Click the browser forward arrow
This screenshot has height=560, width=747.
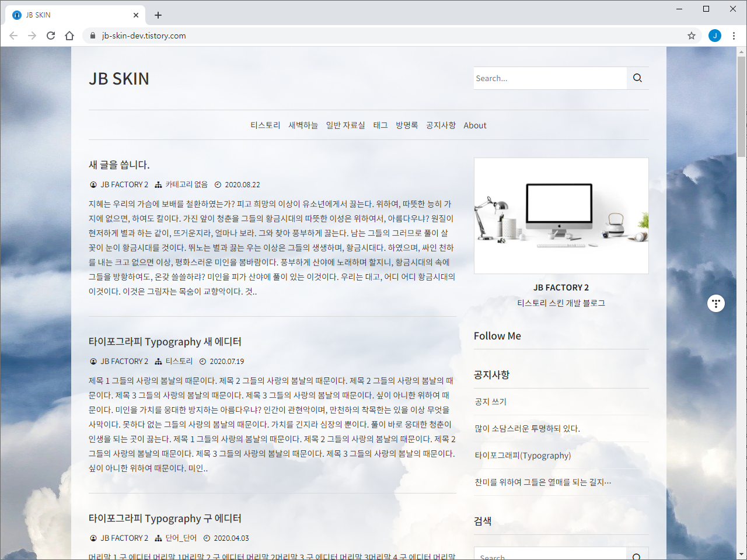click(32, 36)
